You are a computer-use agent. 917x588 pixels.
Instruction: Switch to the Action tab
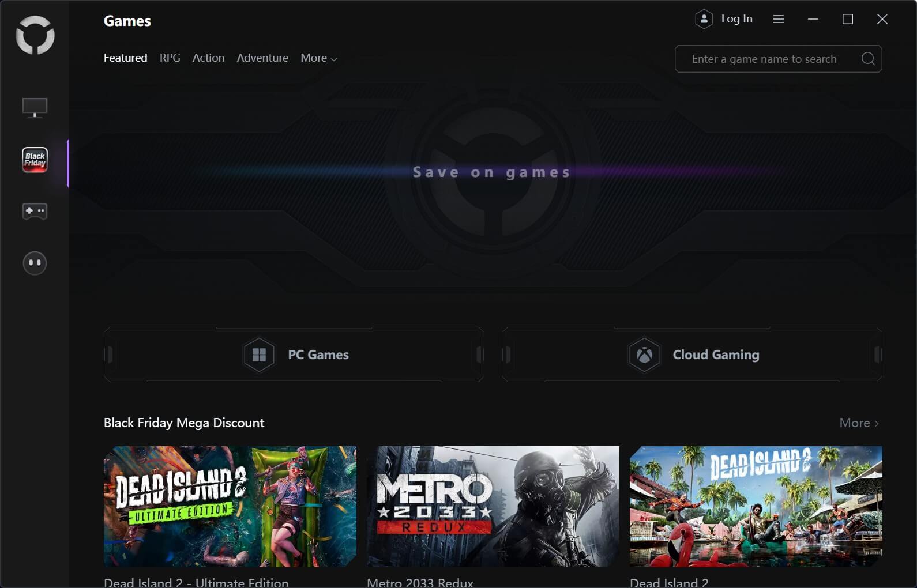(x=208, y=58)
